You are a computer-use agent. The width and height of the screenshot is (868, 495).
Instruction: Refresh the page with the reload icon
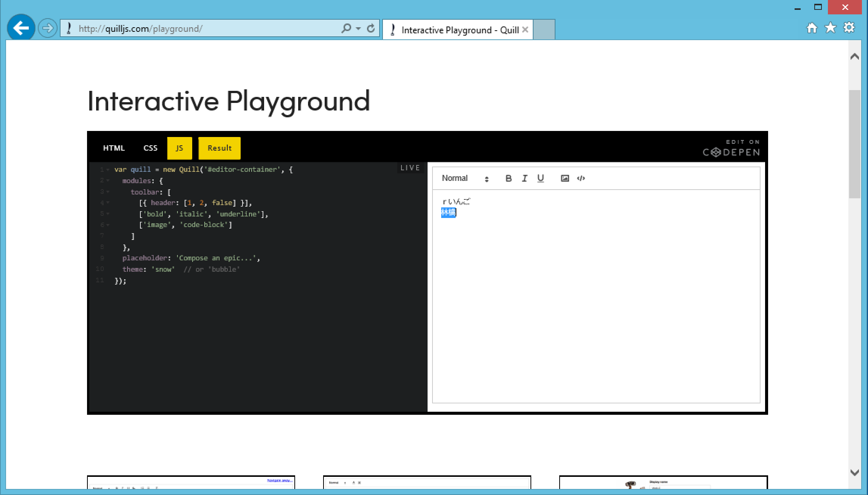[x=371, y=28]
